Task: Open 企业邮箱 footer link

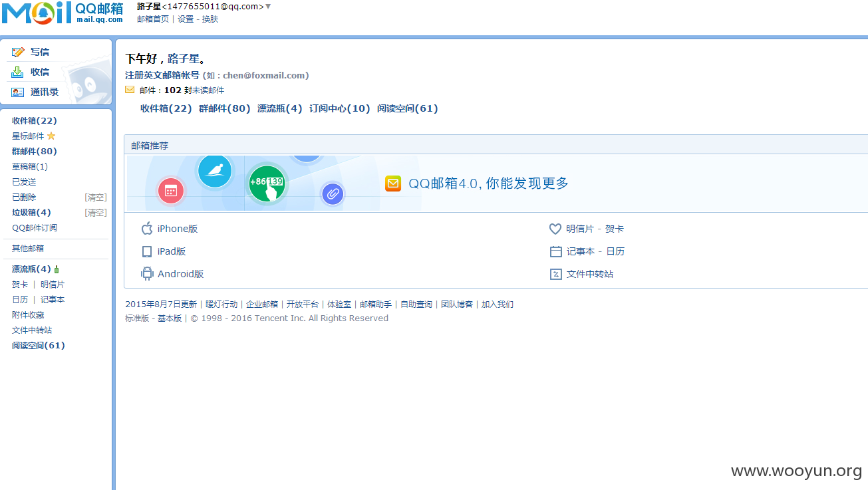Action: click(262, 305)
